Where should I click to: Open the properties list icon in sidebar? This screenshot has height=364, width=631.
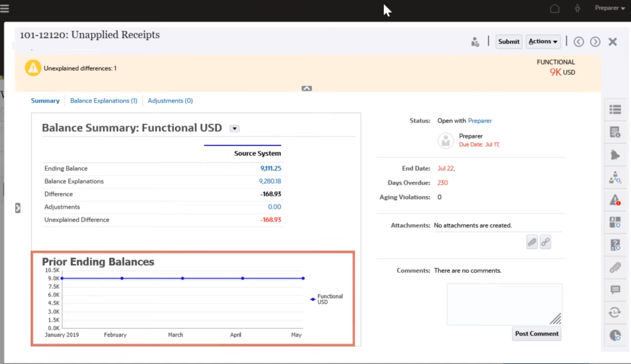614,110
